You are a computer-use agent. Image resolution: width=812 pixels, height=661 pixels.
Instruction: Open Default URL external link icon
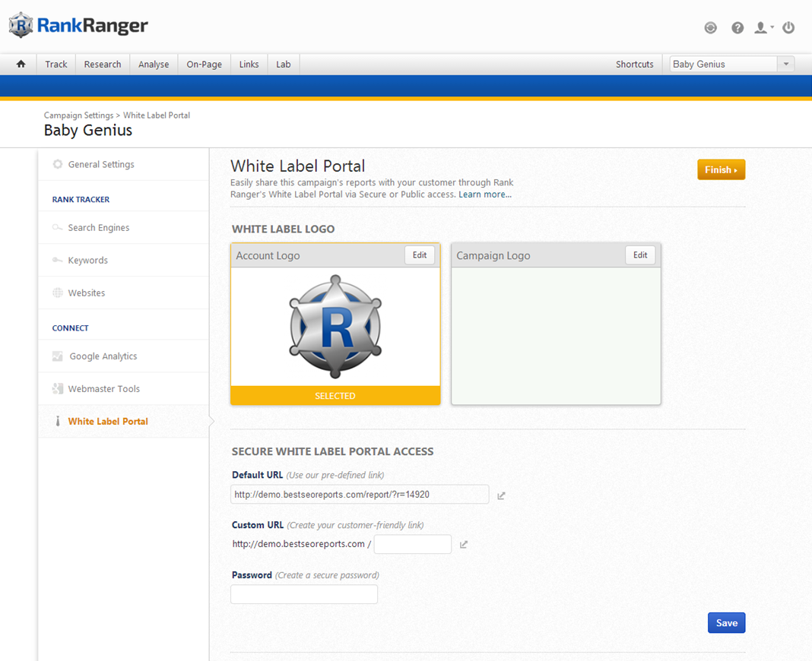click(x=501, y=495)
